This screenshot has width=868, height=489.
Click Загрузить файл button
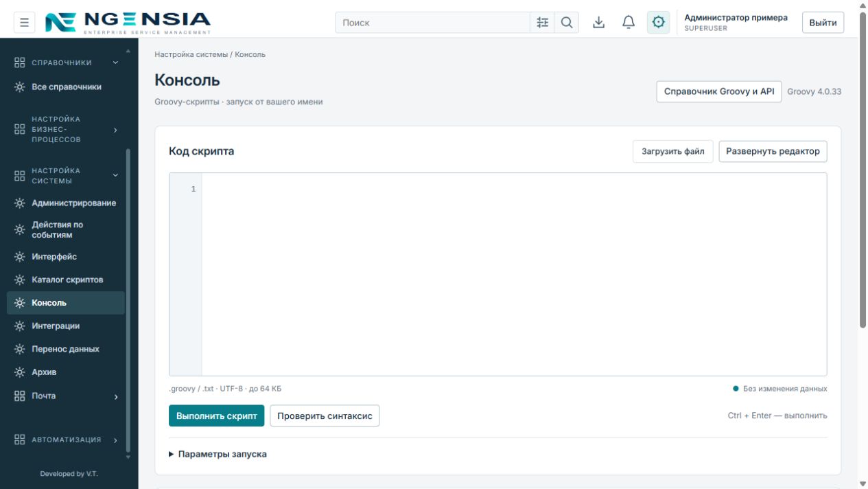(x=673, y=151)
